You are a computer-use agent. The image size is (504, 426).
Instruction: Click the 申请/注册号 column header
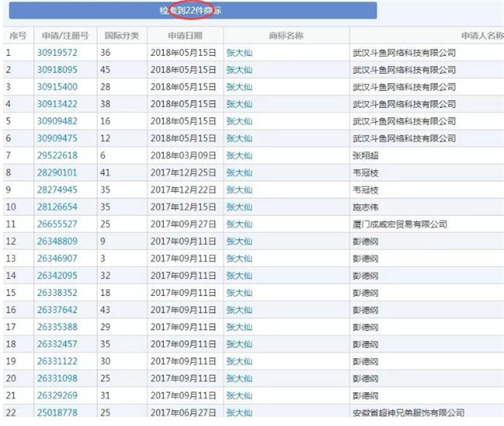65,35
